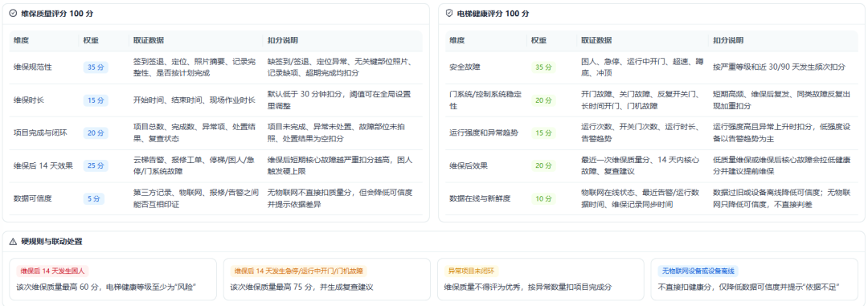Click the 20 分 badge in 门系统/控制系统稳定性 row

point(544,100)
